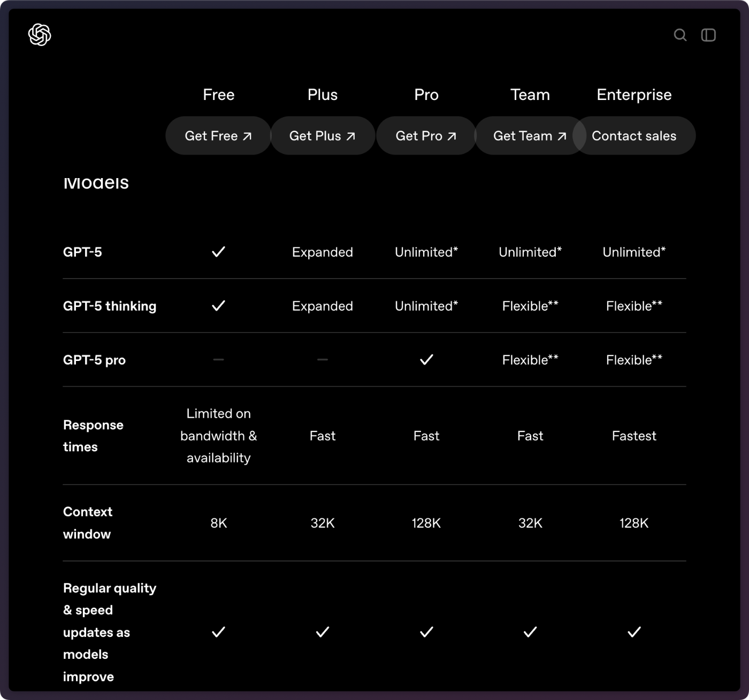Open the search icon
Screen dimensions: 749x700
click(x=680, y=35)
